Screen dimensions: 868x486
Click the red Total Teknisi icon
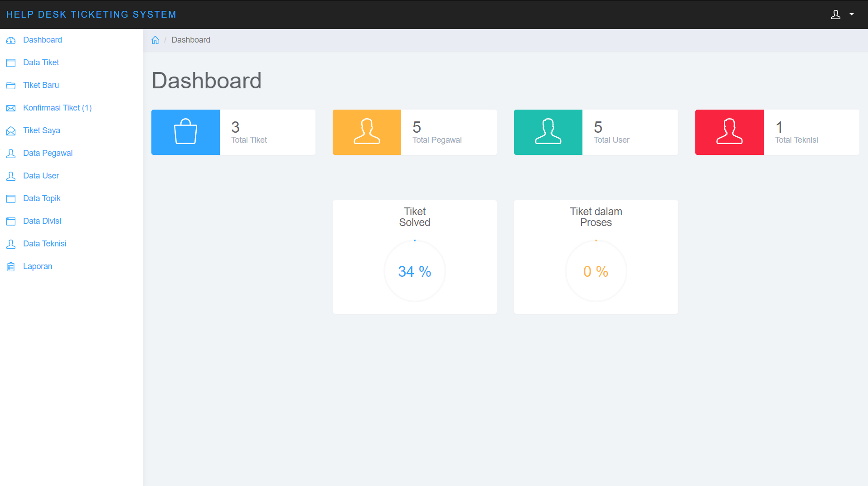pos(729,132)
